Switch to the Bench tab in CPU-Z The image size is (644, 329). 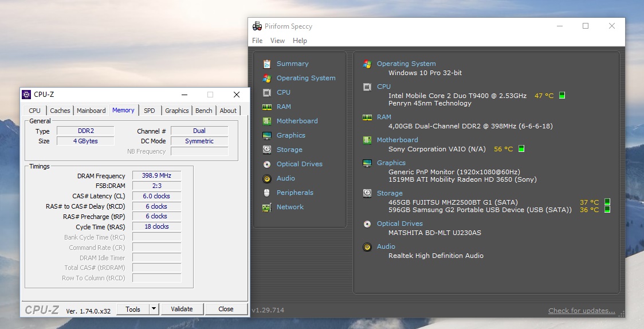pos(204,111)
